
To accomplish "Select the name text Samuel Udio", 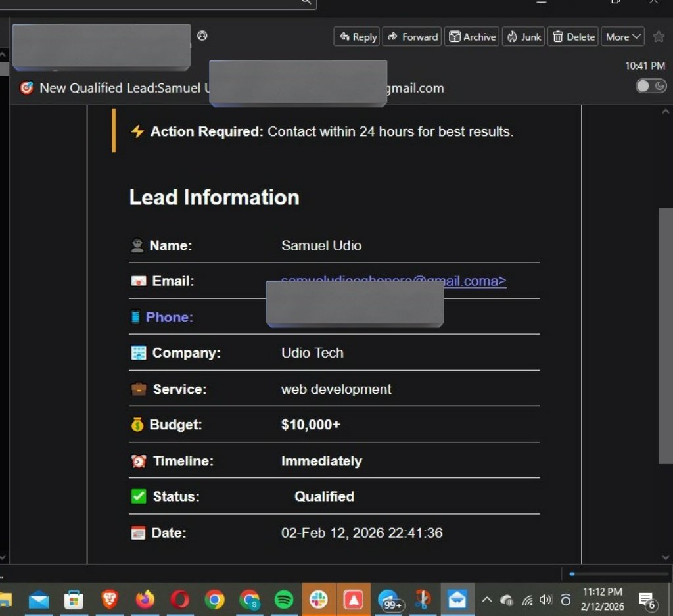I will click(321, 245).
